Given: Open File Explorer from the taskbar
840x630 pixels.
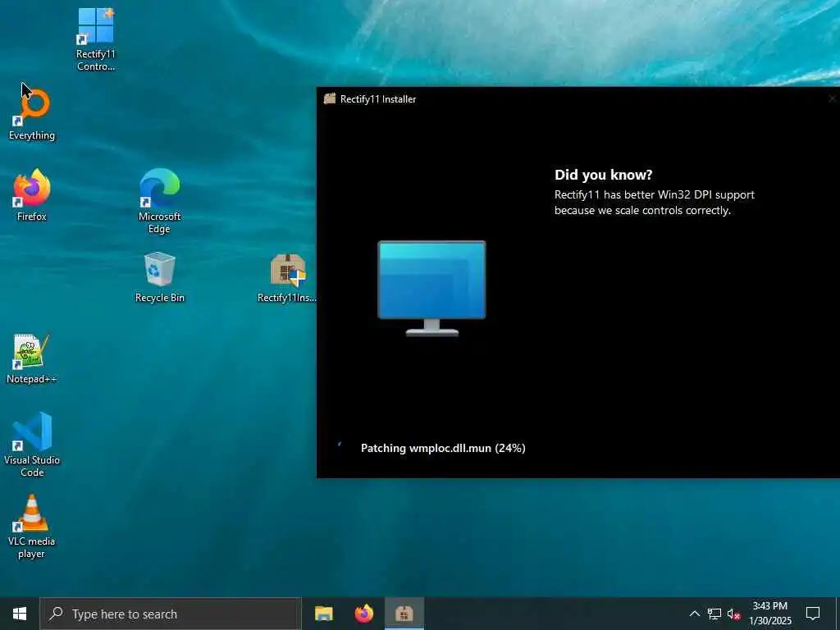Looking at the screenshot, I should point(323,614).
